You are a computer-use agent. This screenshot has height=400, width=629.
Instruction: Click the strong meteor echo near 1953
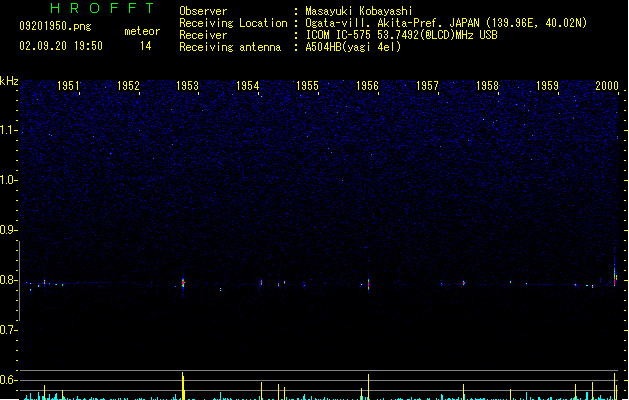[x=183, y=283]
